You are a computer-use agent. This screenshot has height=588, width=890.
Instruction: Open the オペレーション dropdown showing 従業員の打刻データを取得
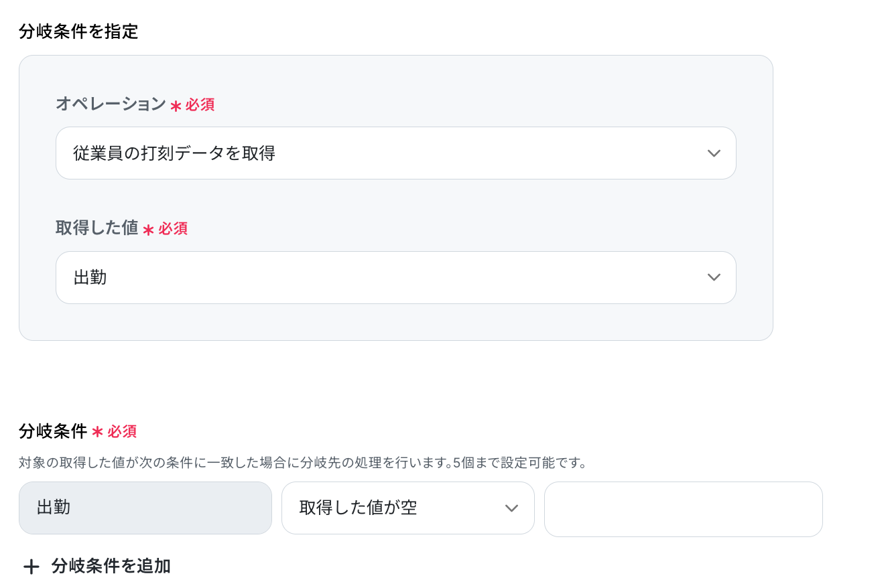point(396,153)
